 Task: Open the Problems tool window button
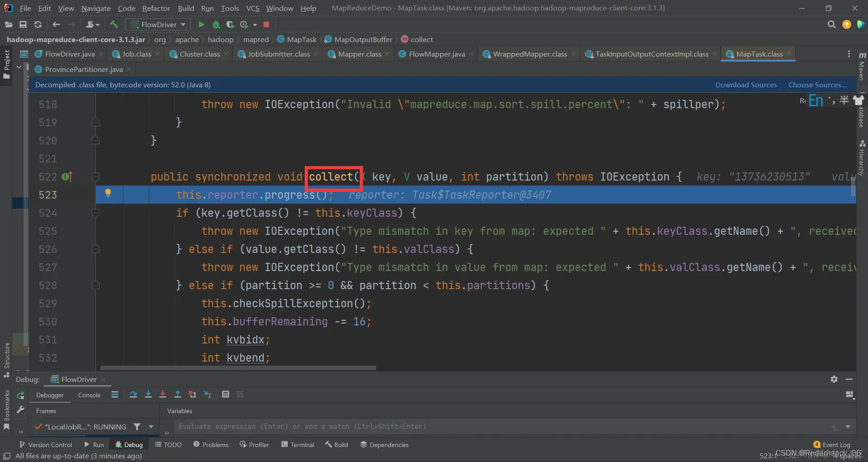[211, 445]
